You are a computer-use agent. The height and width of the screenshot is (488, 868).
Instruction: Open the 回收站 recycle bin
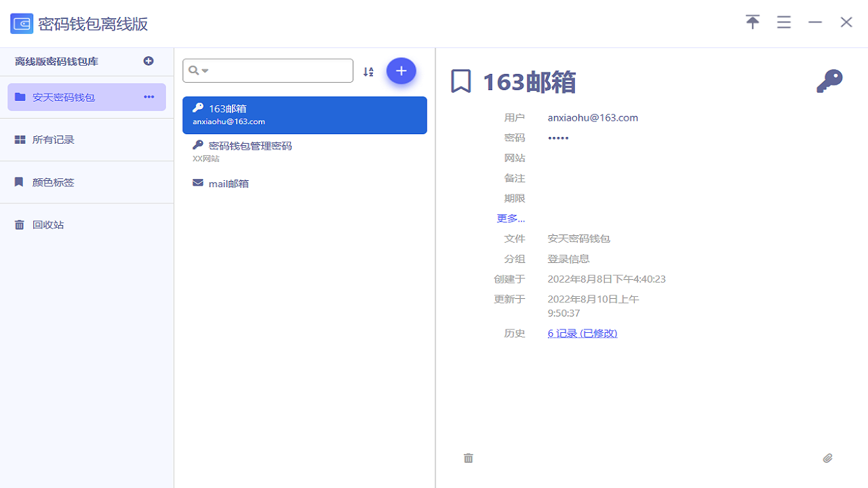coord(47,224)
